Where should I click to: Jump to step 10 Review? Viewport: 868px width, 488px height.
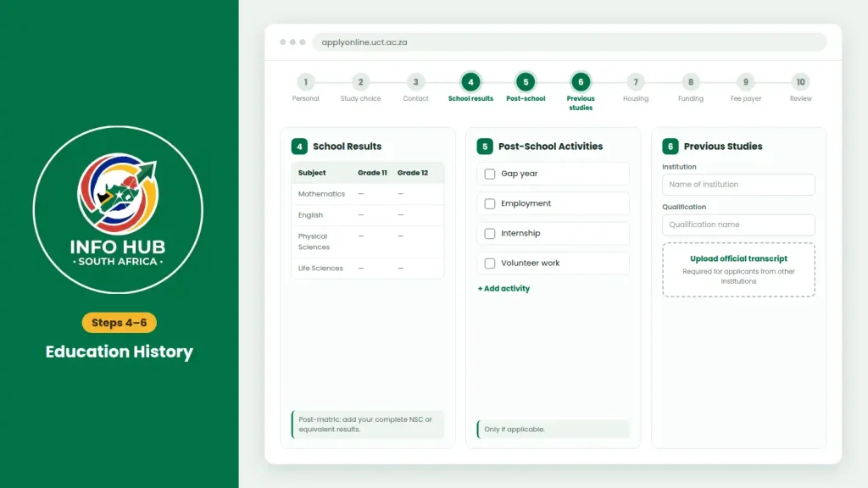pyautogui.click(x=800, y=82)
